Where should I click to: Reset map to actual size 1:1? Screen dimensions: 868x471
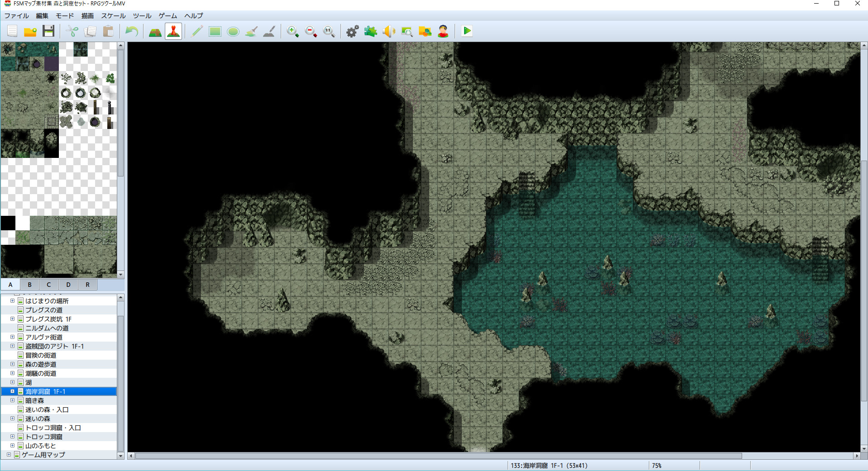(329, 31)
